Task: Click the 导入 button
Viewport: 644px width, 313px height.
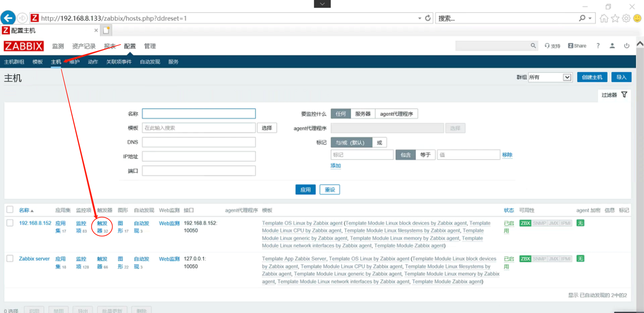Action: (x=621, y=77)
